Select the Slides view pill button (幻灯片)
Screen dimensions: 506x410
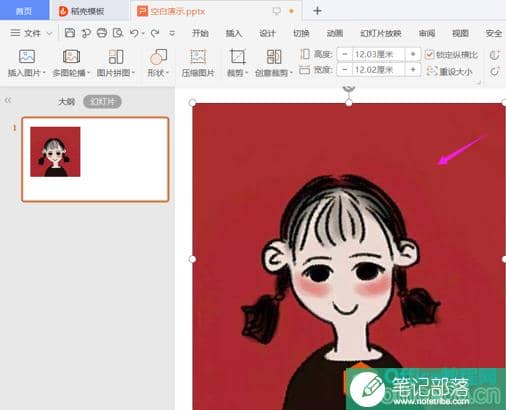(102, 101)
